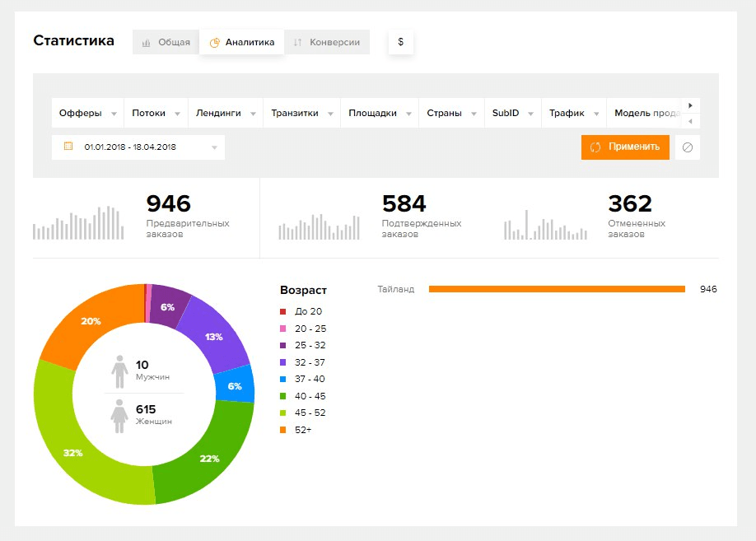Click the violet 13% donut segment
This screenshot has height=541, width=756.
(x=213, y=337)
